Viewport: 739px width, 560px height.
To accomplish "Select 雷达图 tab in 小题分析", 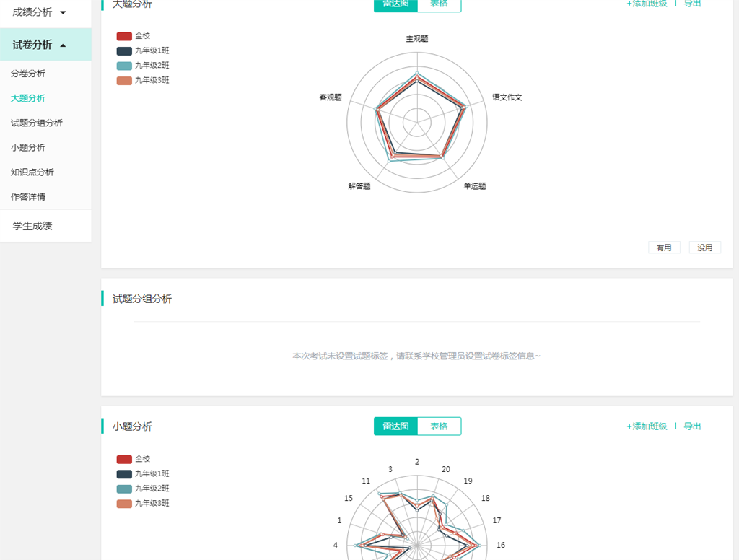I will point(395,426).
